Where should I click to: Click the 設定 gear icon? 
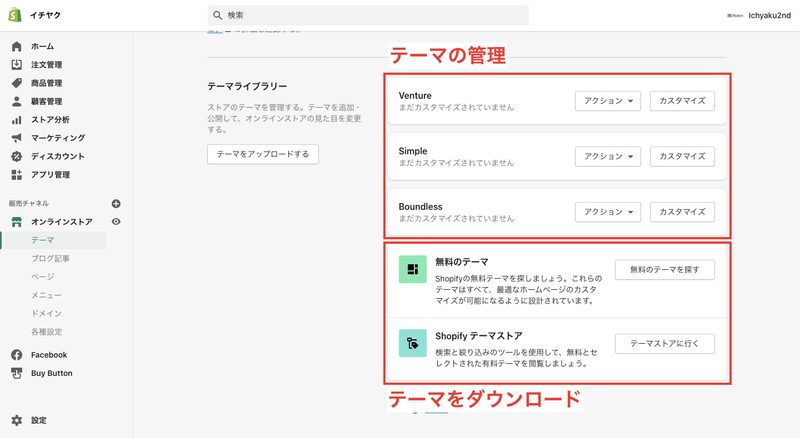point(17,420)
